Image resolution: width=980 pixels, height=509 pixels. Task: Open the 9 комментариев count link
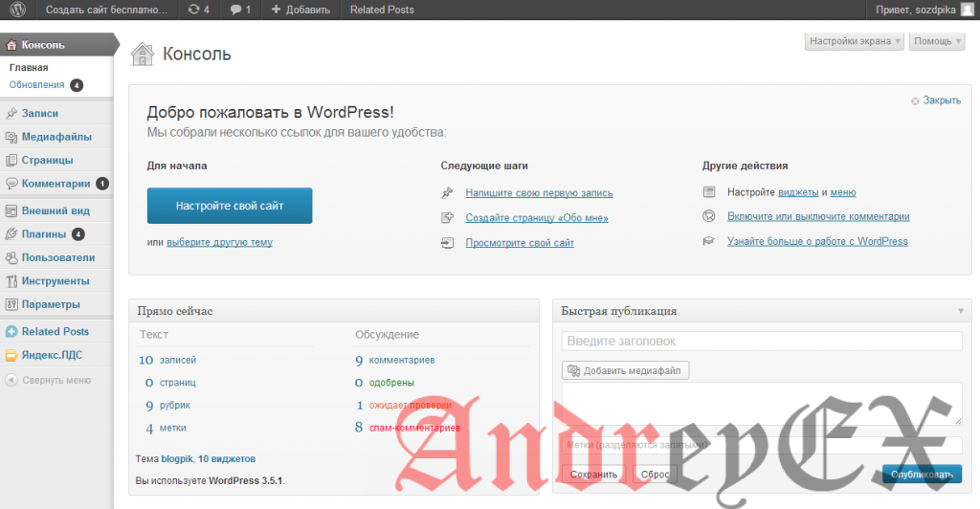point(394,360)
